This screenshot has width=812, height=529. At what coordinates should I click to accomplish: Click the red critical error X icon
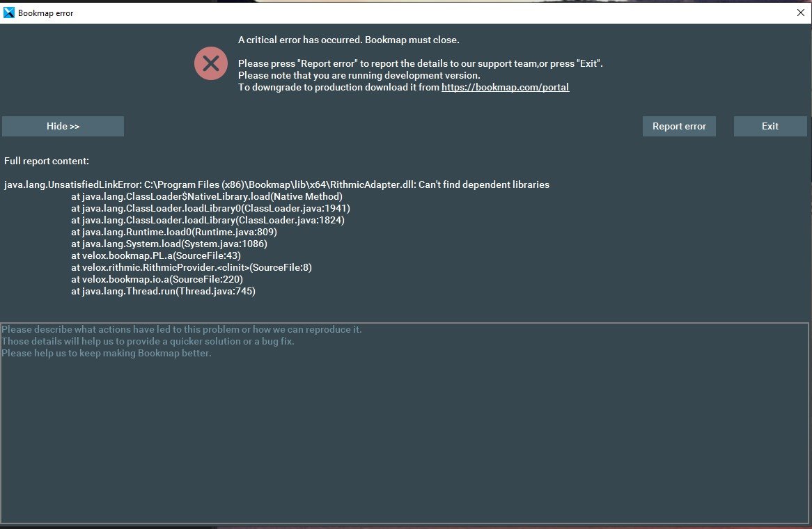(x=211, y=63)
